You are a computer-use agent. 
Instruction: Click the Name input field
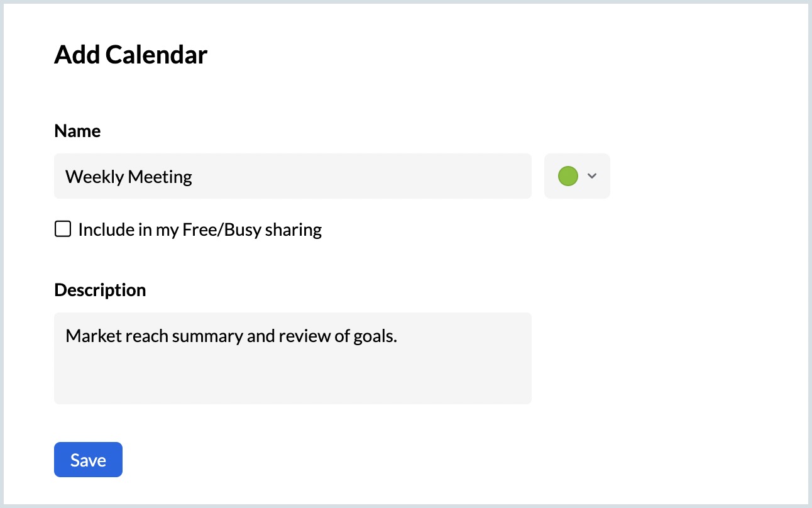292,176
